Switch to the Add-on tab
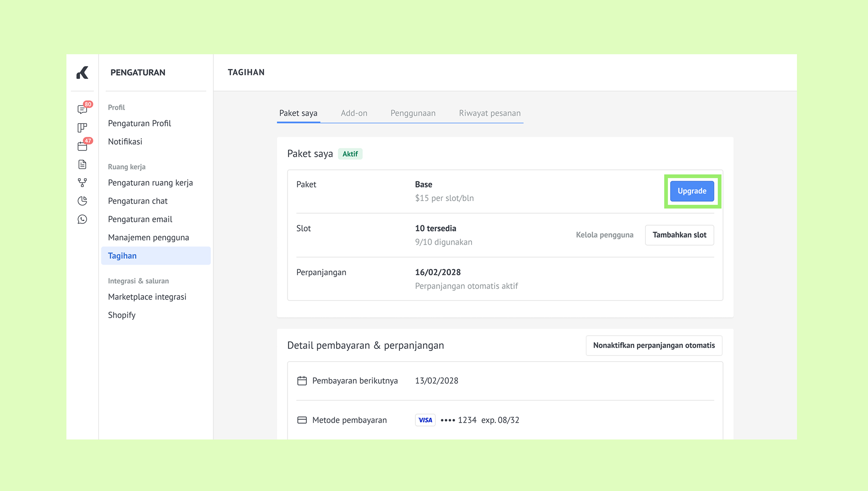The image size is (868, 491). 354,113
